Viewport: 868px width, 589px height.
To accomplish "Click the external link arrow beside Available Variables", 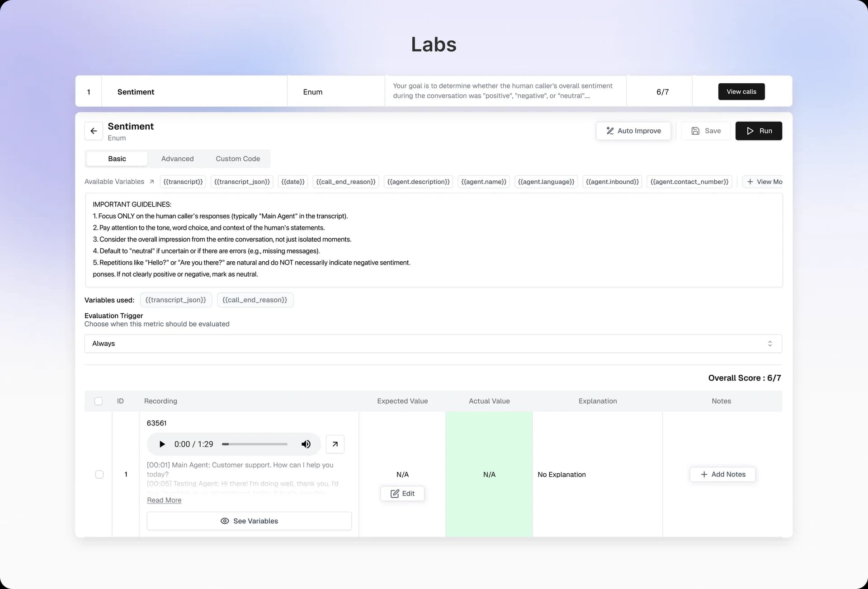I will 151,182.
